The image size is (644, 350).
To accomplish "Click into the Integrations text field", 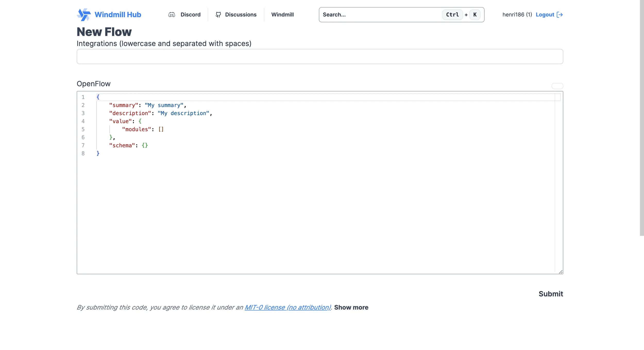I will tap(320, 57).
